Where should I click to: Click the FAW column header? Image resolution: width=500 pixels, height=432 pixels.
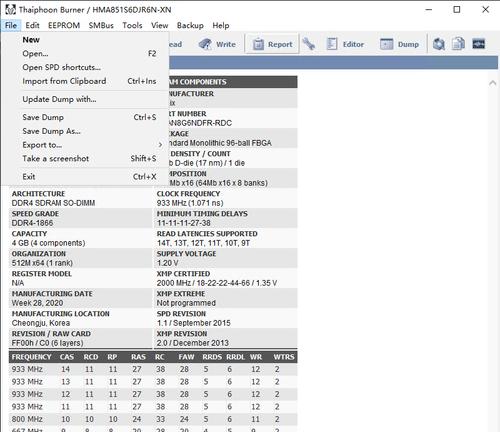186,357
